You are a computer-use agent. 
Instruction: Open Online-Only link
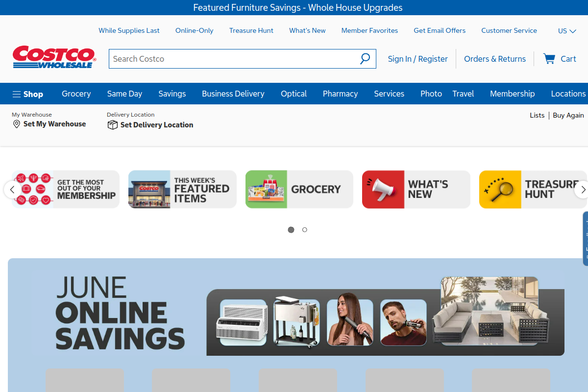point(195,30)
